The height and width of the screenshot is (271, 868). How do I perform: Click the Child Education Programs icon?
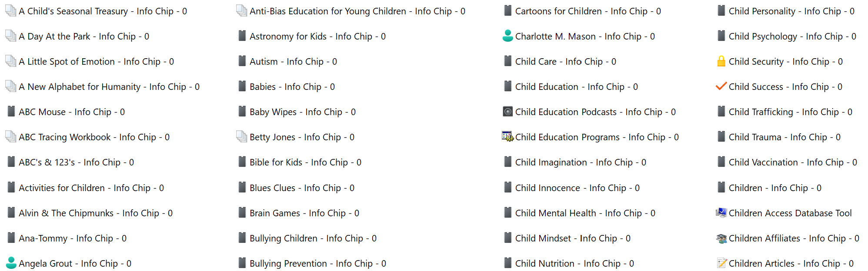pos(507,137)
